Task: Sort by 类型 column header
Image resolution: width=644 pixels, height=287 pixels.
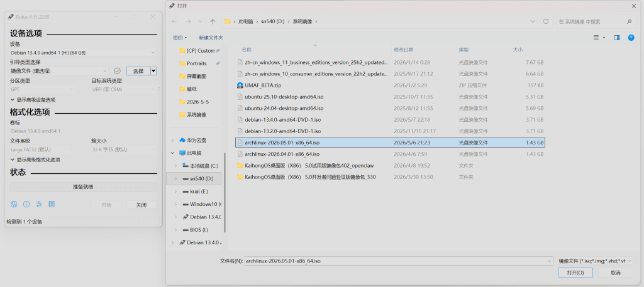Action: coord(464,50)
